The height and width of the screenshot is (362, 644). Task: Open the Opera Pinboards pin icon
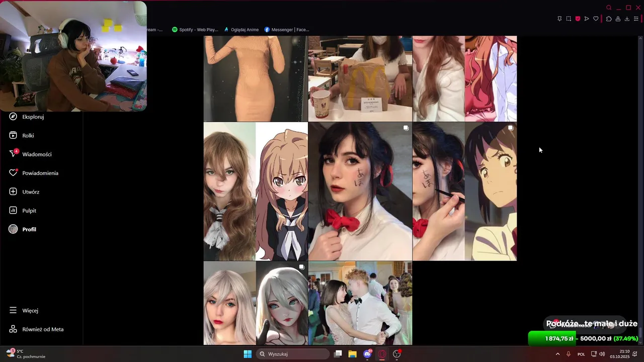pyautogui.click(x=559, y=19)
